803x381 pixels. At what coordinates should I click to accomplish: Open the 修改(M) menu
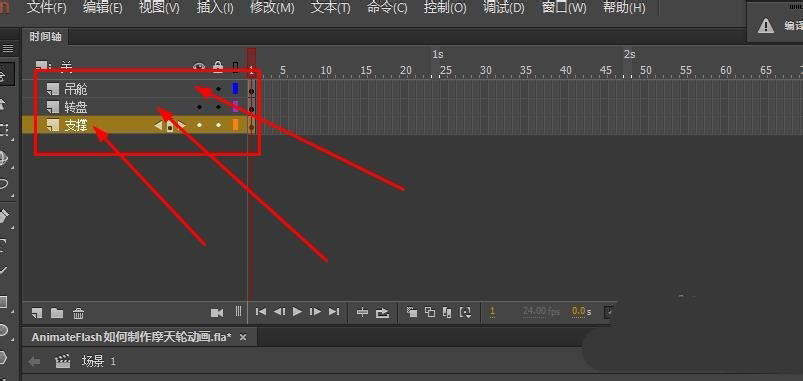click(272, 8)
